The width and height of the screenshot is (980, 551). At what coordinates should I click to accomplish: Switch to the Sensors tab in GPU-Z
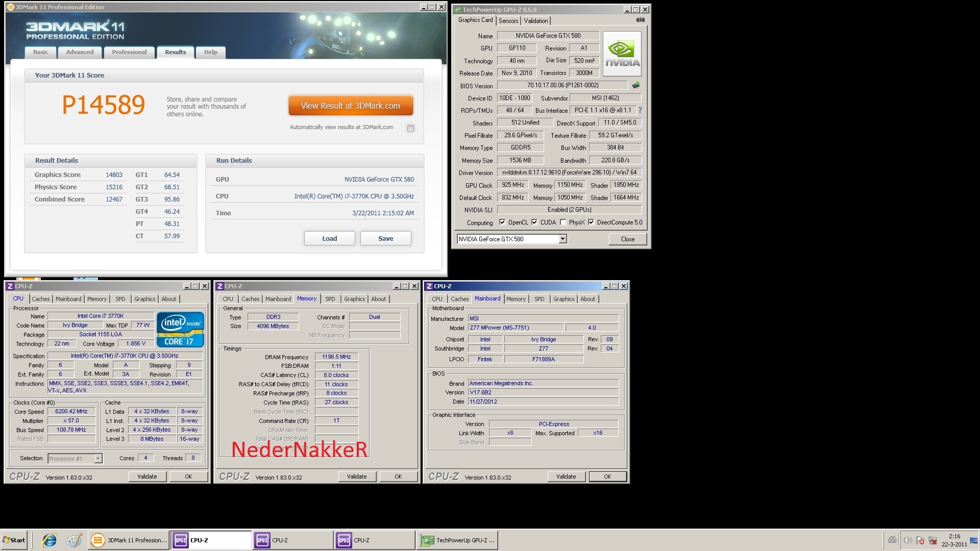[x=508, y=21]
